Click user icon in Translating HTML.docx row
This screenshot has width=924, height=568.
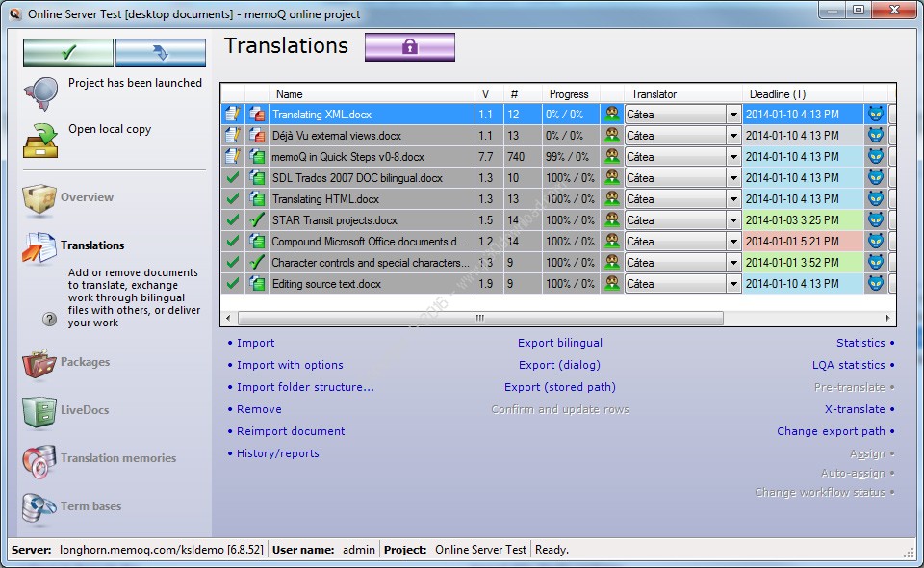click(x=612, y=198)
